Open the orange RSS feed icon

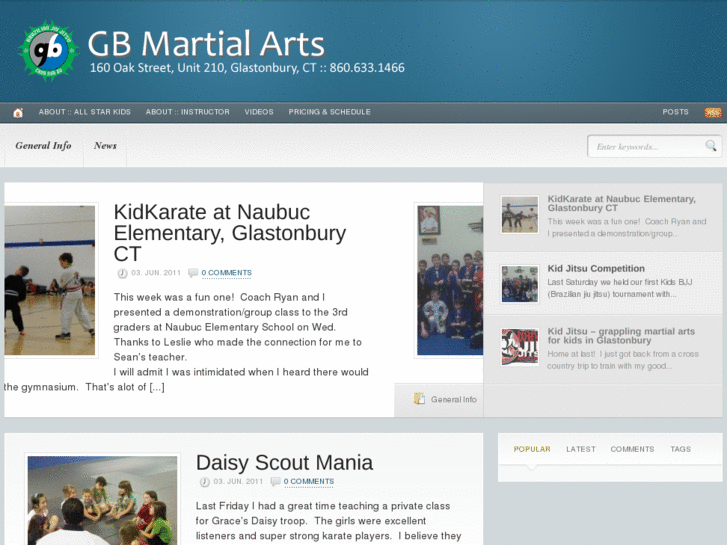(713, 112)
